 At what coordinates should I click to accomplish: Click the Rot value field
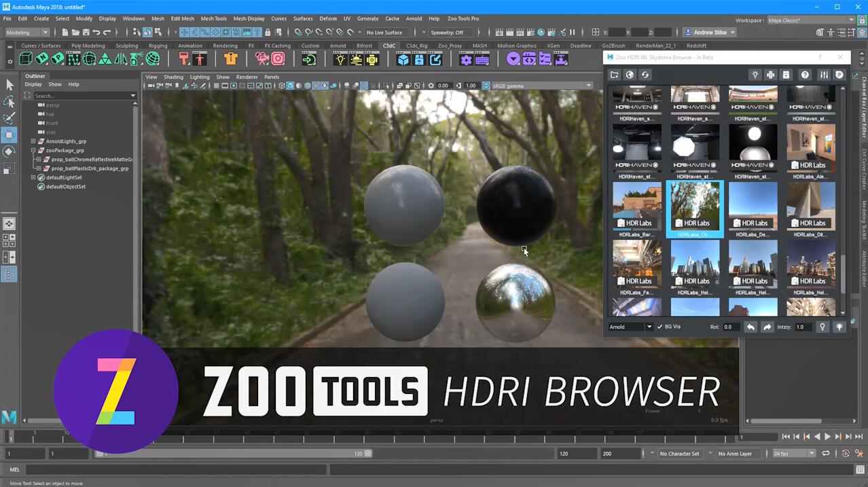731,327
